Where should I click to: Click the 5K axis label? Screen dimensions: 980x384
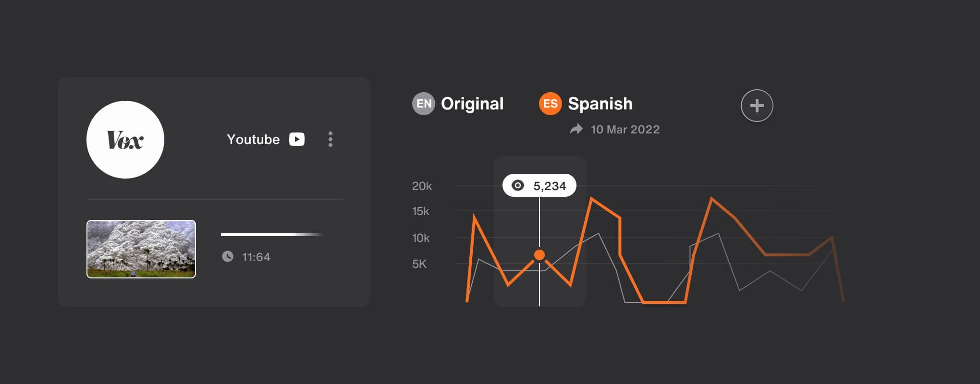pos(419,264)
